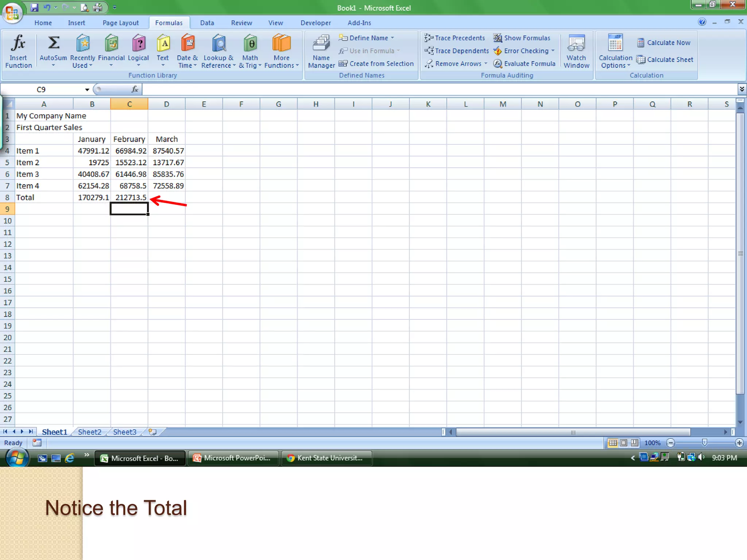The image size is (747, 560).
Task: Launch Internet Explorer from quick launch
Action: pos(69,458)
